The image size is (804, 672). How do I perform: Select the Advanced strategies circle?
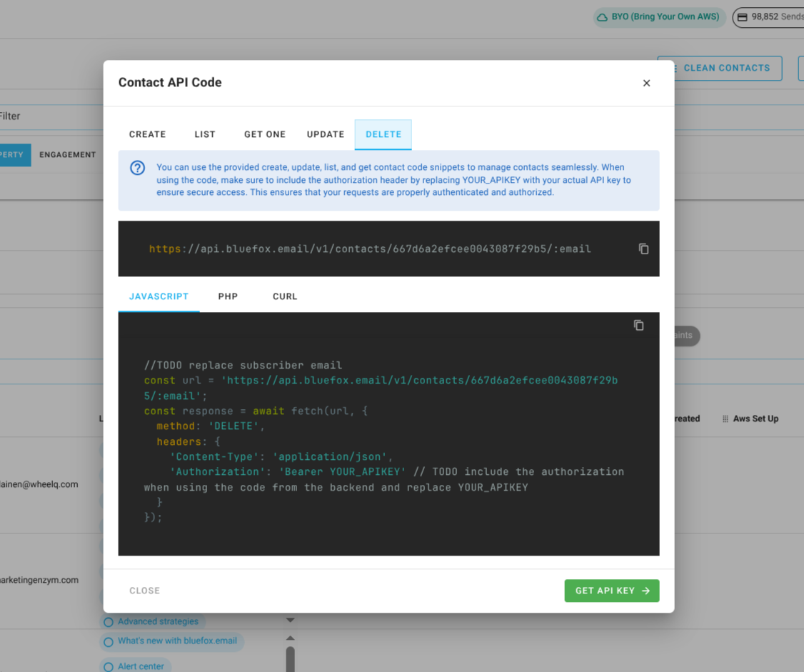tap(108, 621)
